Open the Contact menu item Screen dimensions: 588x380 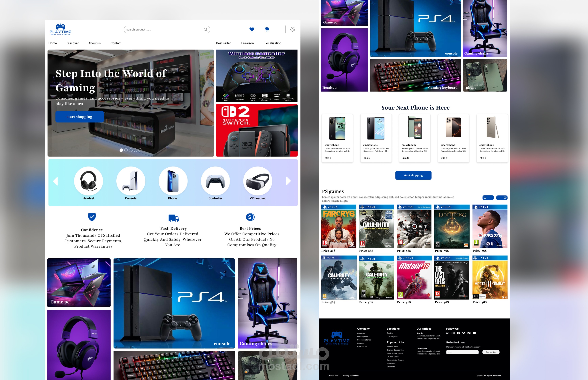[x=116, y=43]
